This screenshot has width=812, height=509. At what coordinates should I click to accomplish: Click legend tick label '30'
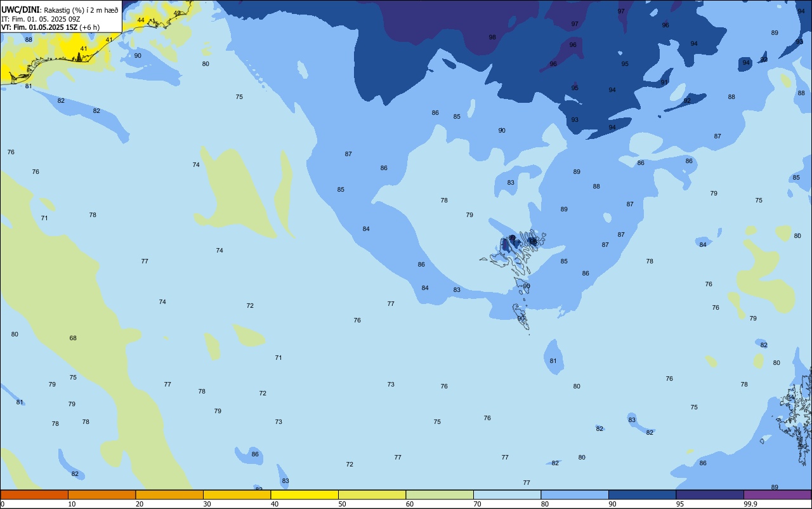tap(207, 504)
